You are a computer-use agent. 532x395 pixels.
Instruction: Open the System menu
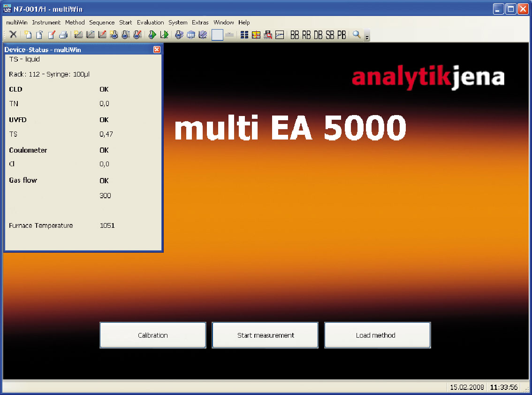[178, 23]
